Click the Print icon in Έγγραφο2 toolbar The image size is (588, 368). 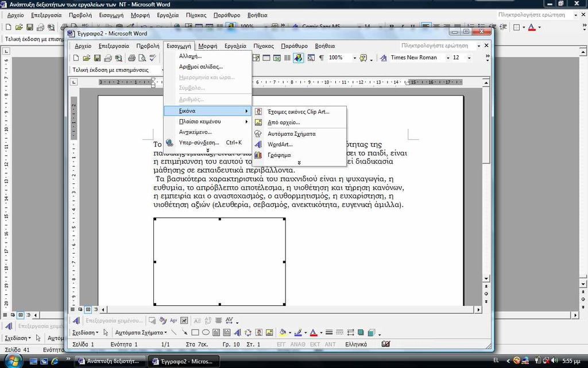click(131, 58)
